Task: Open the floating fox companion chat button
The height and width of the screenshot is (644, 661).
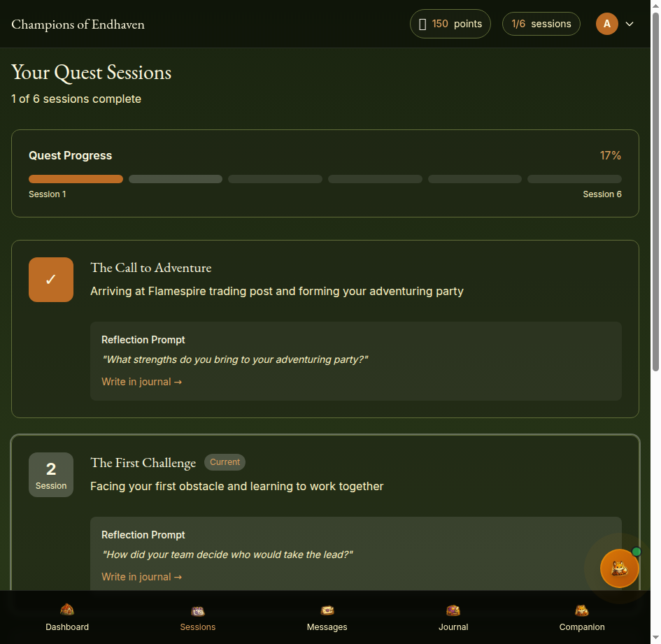Action: pyautogui.click(x=619, y=568)
